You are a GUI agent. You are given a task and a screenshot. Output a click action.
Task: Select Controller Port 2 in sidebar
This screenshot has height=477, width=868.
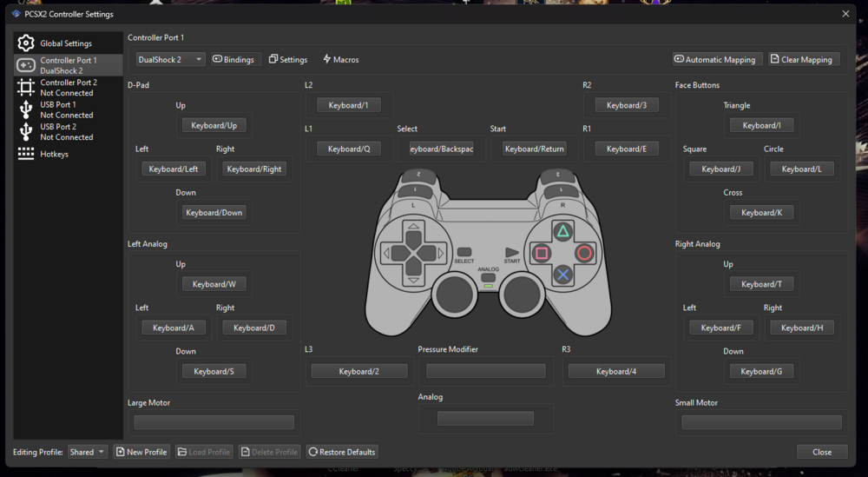[68, 88]
